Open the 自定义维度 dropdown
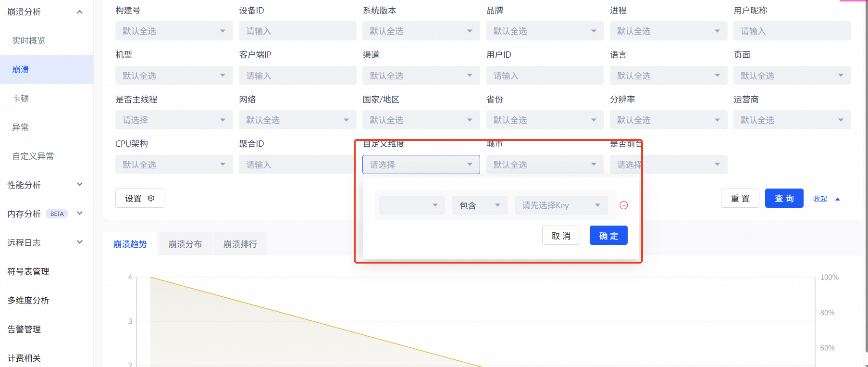 tap(421, 165)
